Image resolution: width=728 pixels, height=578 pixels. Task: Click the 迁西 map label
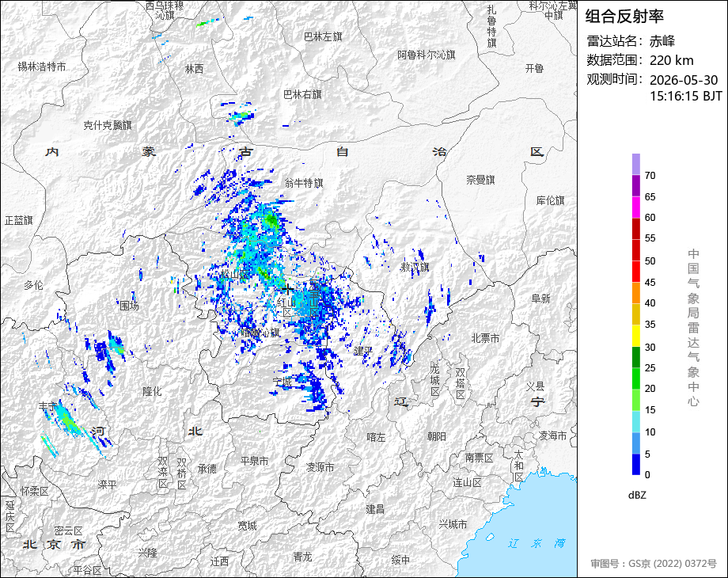click(x=219, y=561)
